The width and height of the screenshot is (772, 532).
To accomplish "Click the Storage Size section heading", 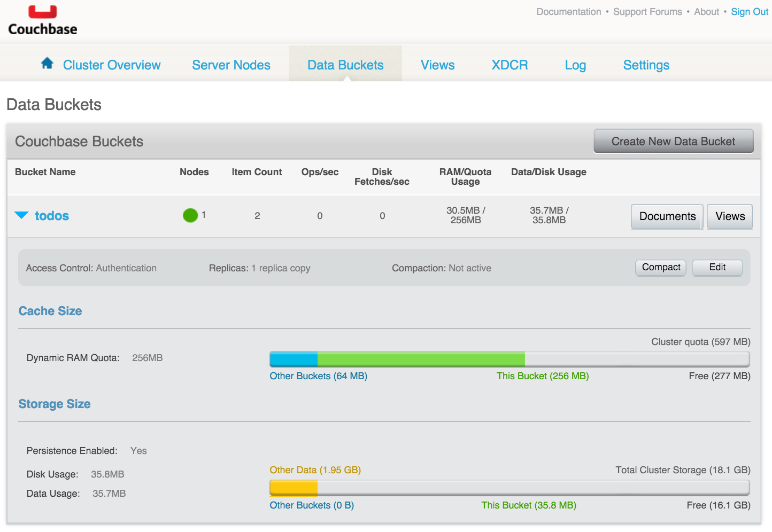I will click(x=55, y=404).
